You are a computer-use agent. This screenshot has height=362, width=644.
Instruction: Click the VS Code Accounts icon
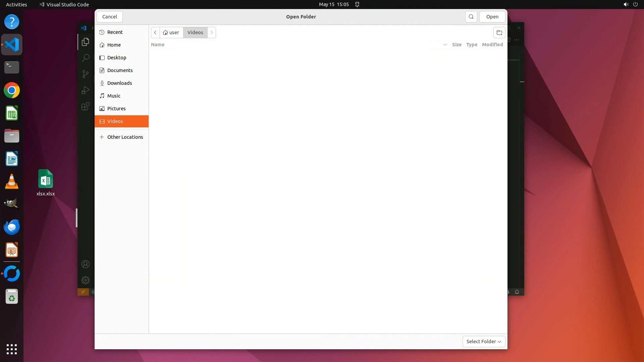[86, 264]
